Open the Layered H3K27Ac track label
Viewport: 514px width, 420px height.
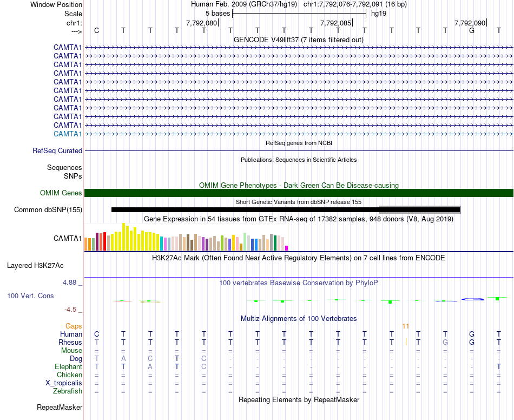point(35,266)
